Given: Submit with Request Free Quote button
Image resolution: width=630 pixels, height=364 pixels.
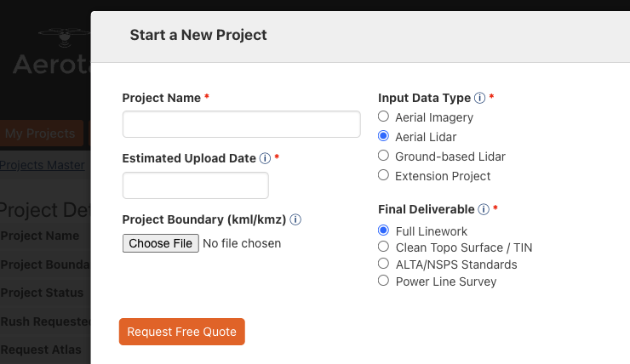Looking at the screenshot, I should tap(182, 332).
